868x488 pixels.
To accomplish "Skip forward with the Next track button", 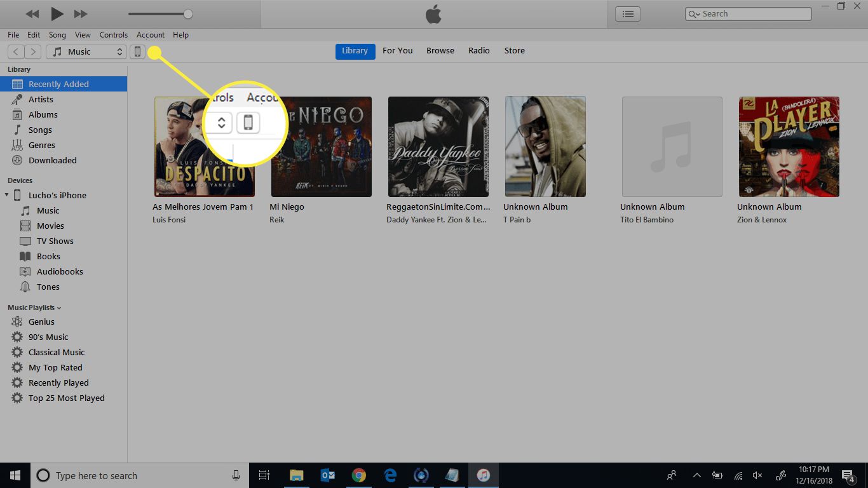I will [81, 14].
